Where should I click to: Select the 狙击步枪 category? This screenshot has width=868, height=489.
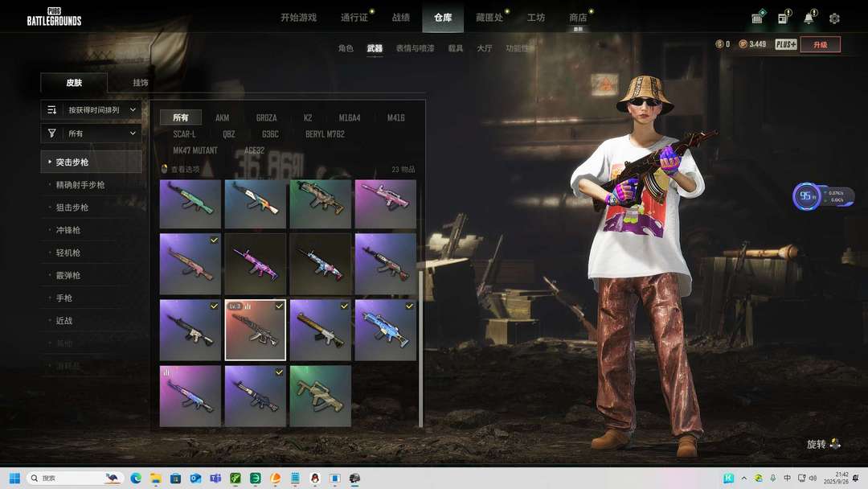coord(72,208)
